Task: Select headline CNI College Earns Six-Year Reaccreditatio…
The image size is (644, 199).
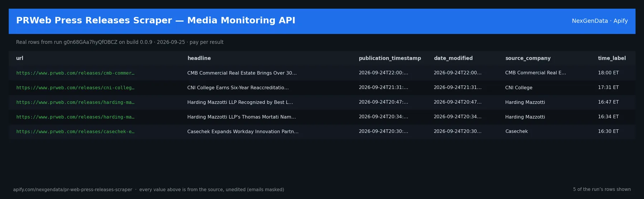Action: point(238,88)
